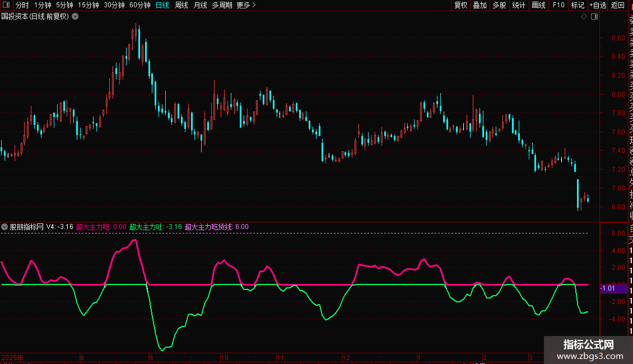Open the 叠加 overlay tool
The height and width of the screenshot is (364, 633).
point(480,5)
